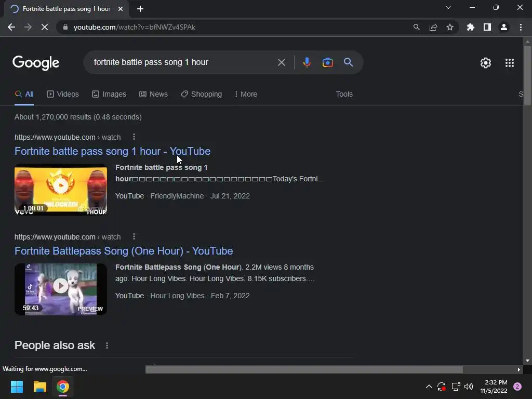Go to Google home via logo

pyautogui.click(x=36, y=63)
